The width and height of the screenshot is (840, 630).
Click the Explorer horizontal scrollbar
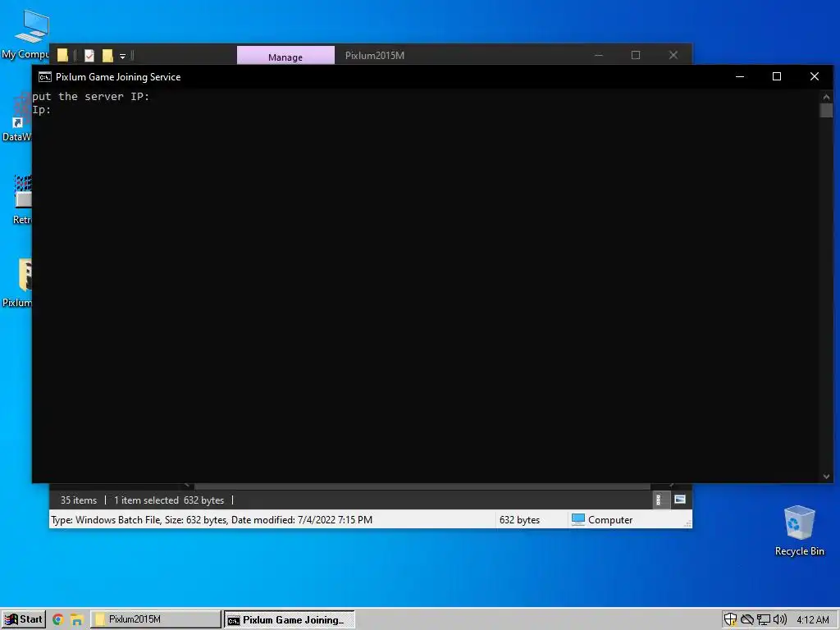tap(422, 486)
